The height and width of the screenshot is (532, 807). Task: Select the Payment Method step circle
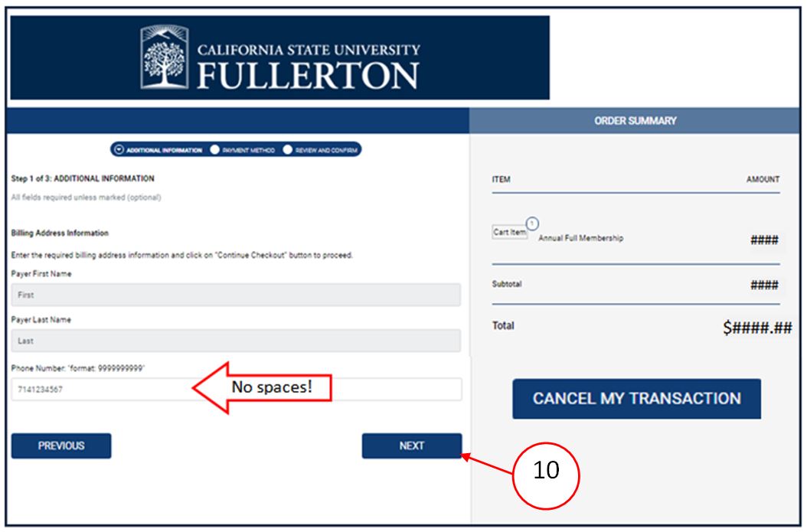tap(215, 150)
